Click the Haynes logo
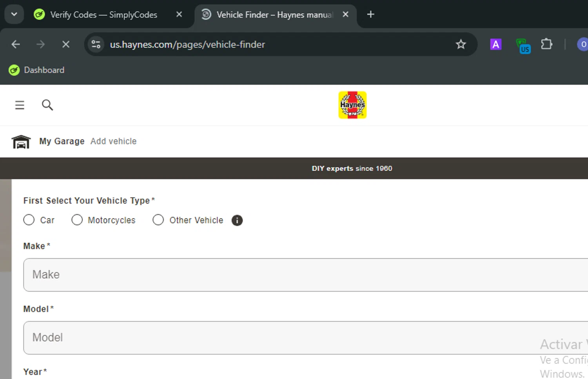Screen dimensions: 588x379 (352, 105)
